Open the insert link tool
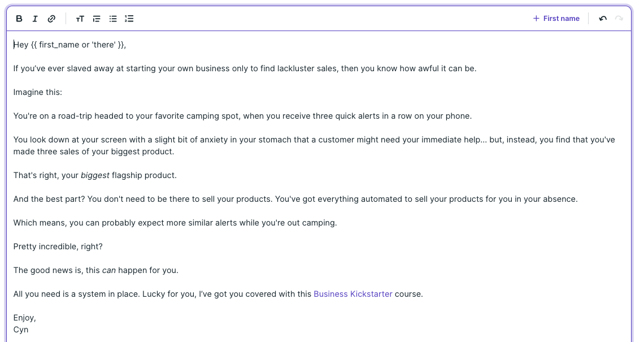 [51, 18]
